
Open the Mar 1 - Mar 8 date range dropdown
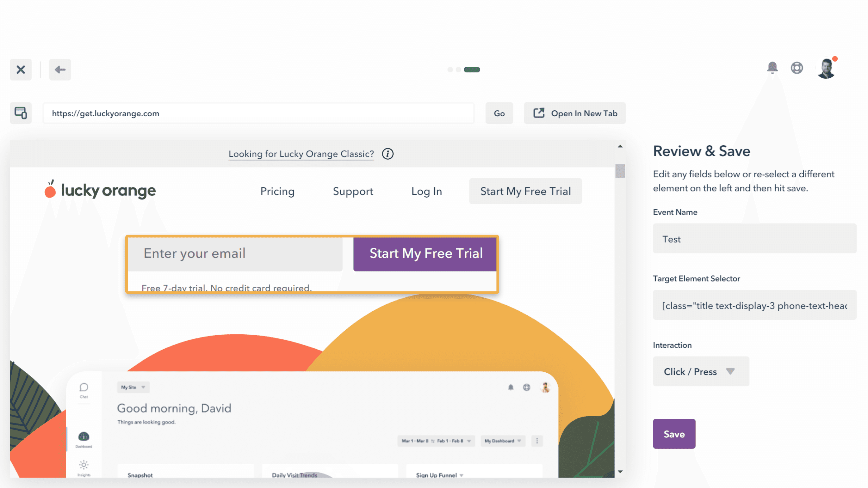tap(436, 441)
